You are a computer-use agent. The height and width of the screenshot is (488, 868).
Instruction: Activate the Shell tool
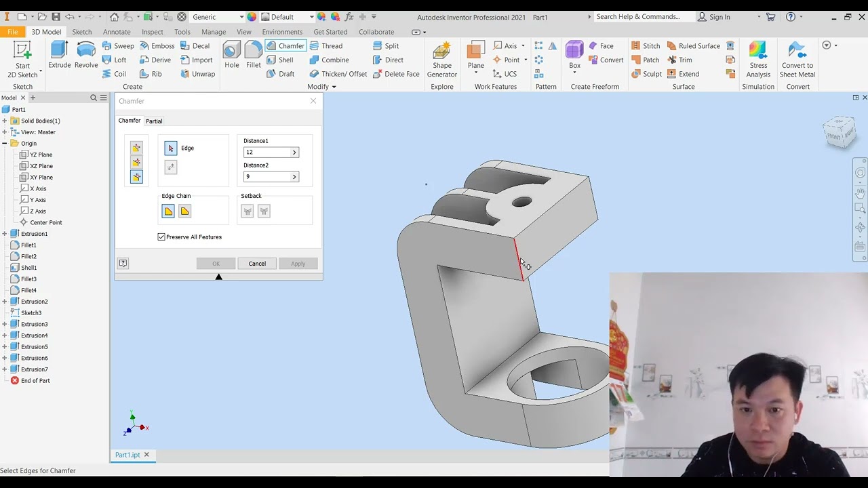click(280, 60)
